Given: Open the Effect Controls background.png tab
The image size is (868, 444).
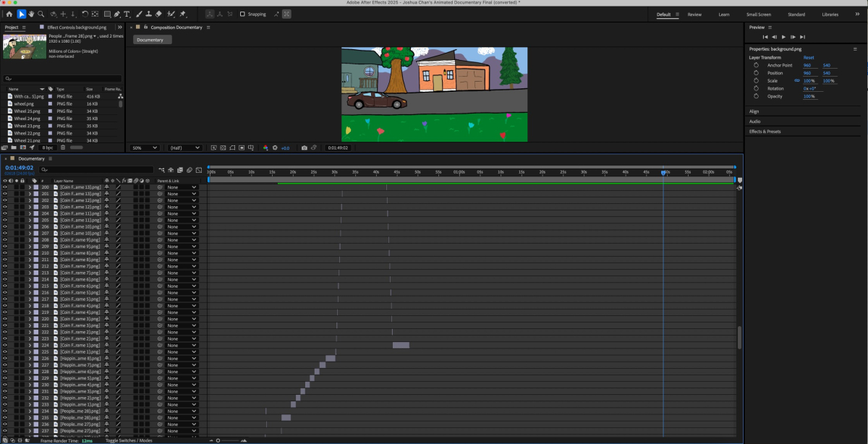Looking at the screenshot, I should click(x=77, y=27).
